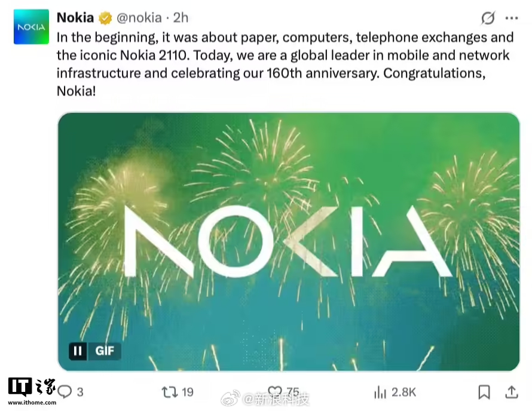
Task: Pause the fireworks GIF animation
Action: pos(78,351)
